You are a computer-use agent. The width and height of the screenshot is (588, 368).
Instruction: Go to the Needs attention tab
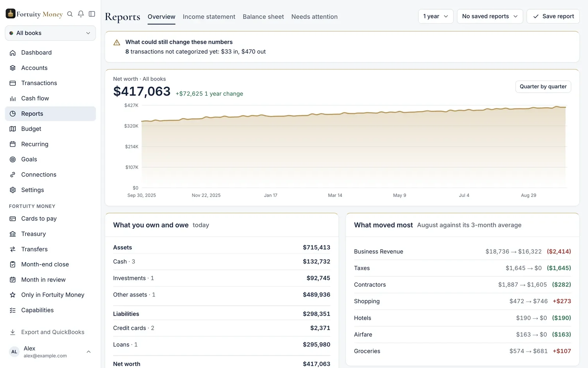tap(314, 17)
